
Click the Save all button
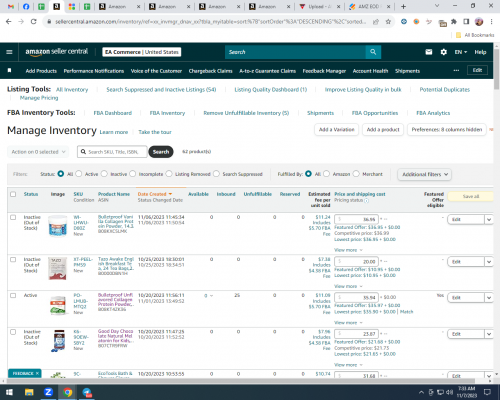(x=470, y=196)
